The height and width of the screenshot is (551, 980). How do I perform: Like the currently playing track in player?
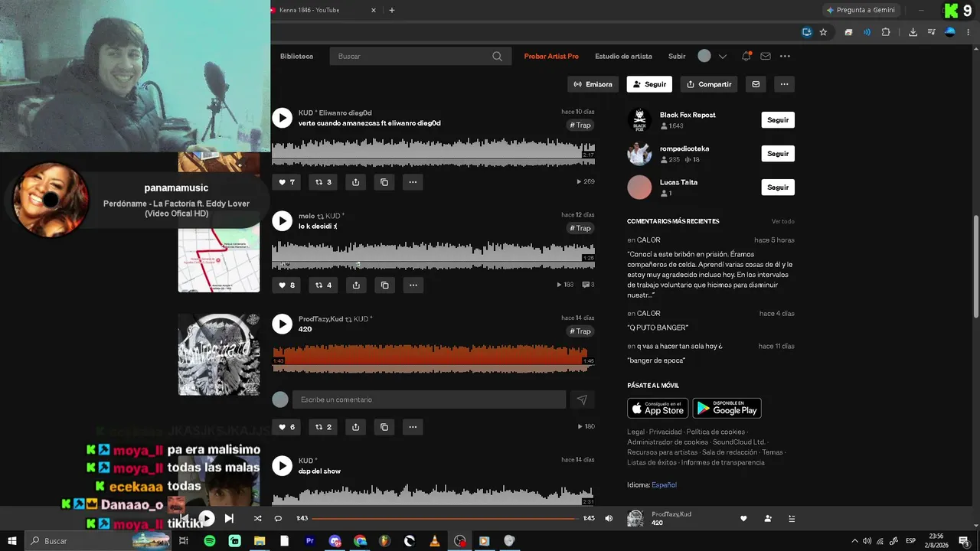[743, 518]
